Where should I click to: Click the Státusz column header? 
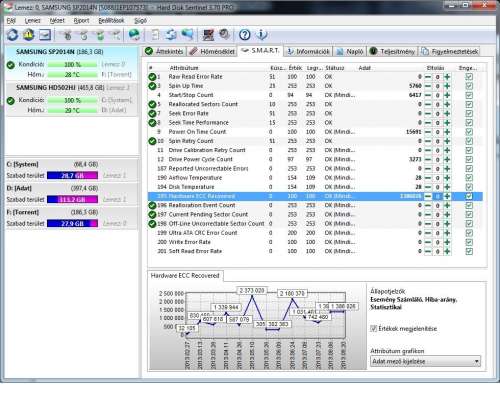tap(335, 68)
